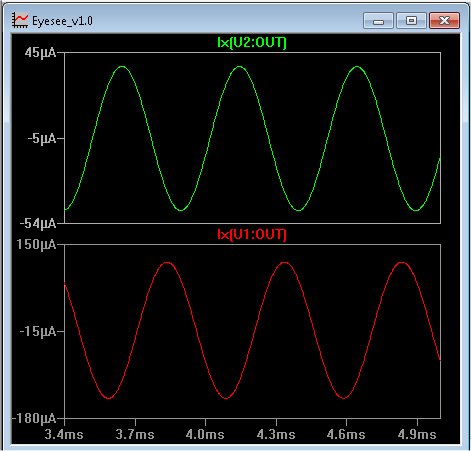471x451 pixels.
Task: Click the 150µA axis label
Action: (x=37, y=245)
